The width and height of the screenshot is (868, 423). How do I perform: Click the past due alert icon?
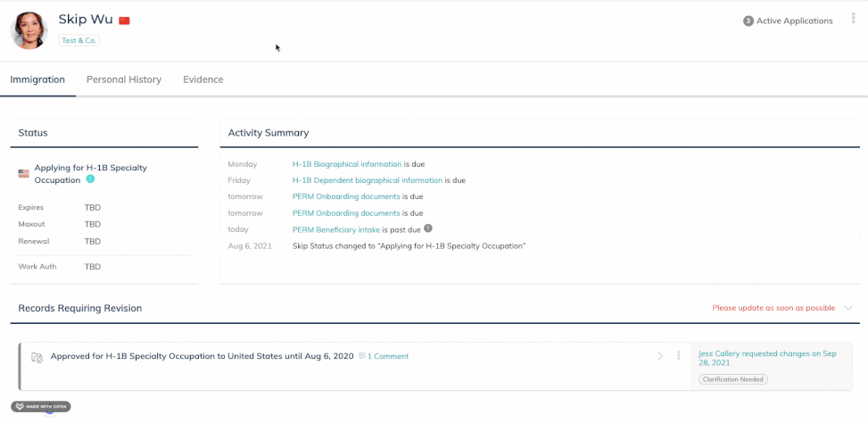click(428, 228)
